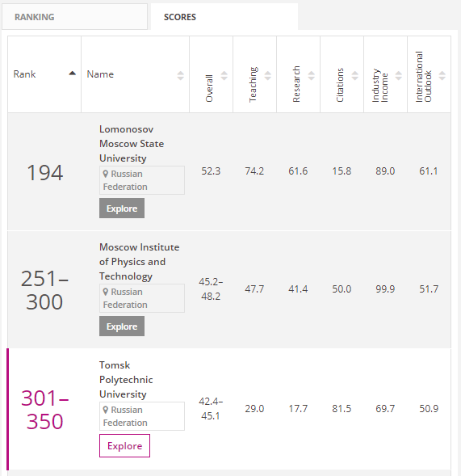This screenshot has height=476, width=461.
Task: Explore Lomonosov Moscow State University
Action: (x=122, y=209)
